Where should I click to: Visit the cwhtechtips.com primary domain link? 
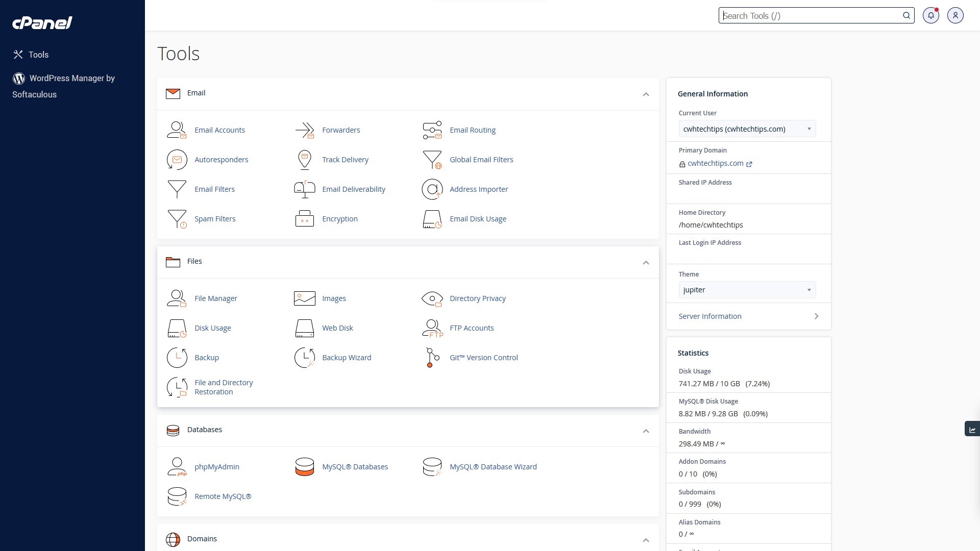[x=716, y=163]
